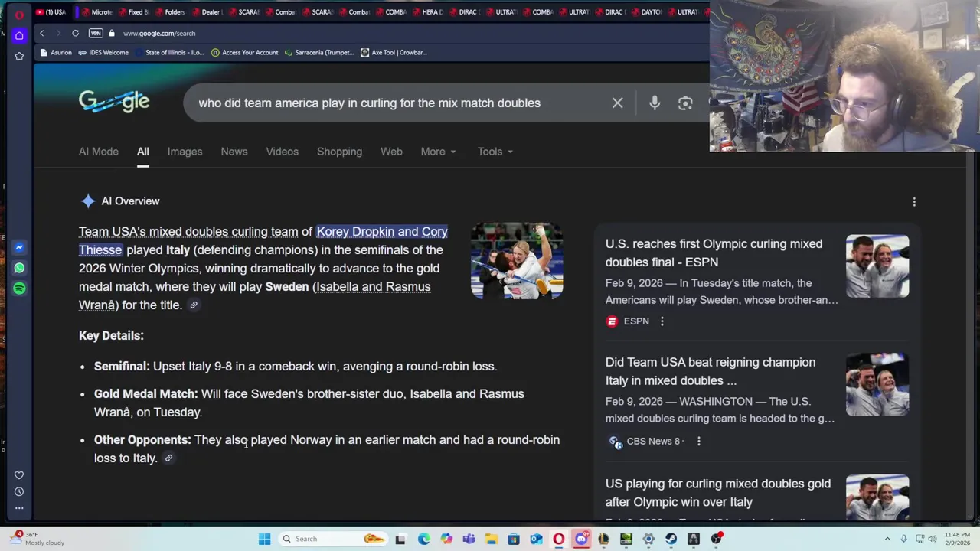Open File Explorer from the taskbar
Viewport: 980px width, 551px height.
point(491,539)
